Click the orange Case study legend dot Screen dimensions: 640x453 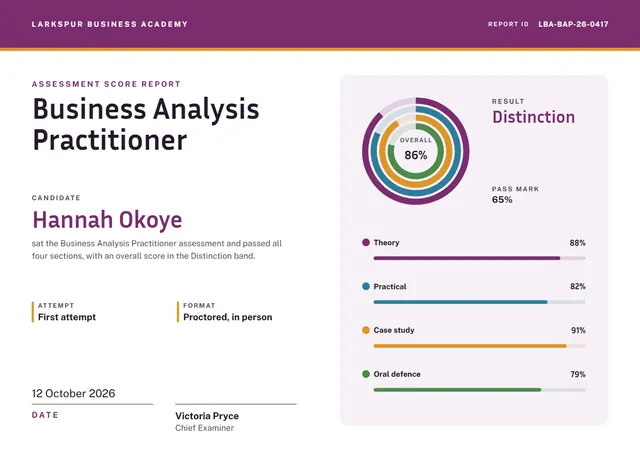[x=366, y=330]
